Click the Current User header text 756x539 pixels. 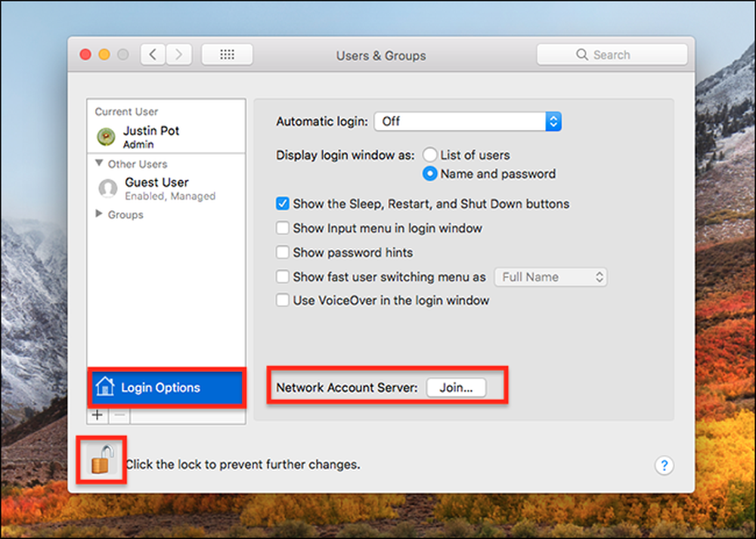pyautogui.click(x=126, y=111)
